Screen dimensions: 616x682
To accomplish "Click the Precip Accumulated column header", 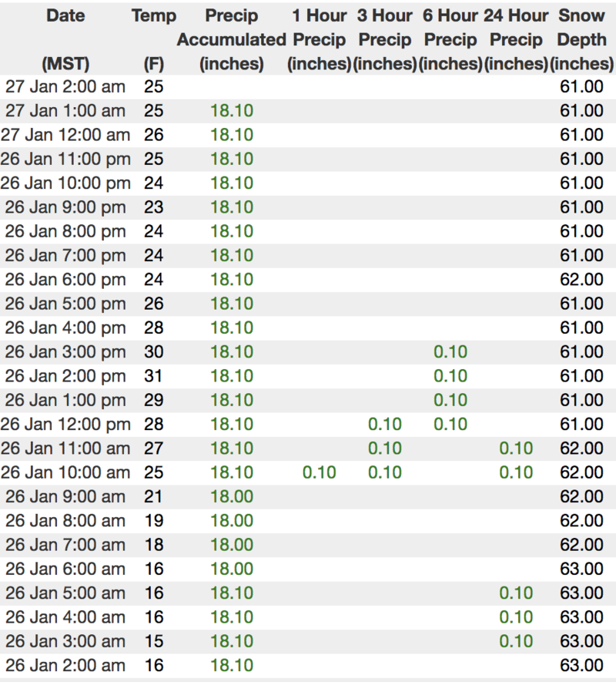I will [x=232, y=39].
